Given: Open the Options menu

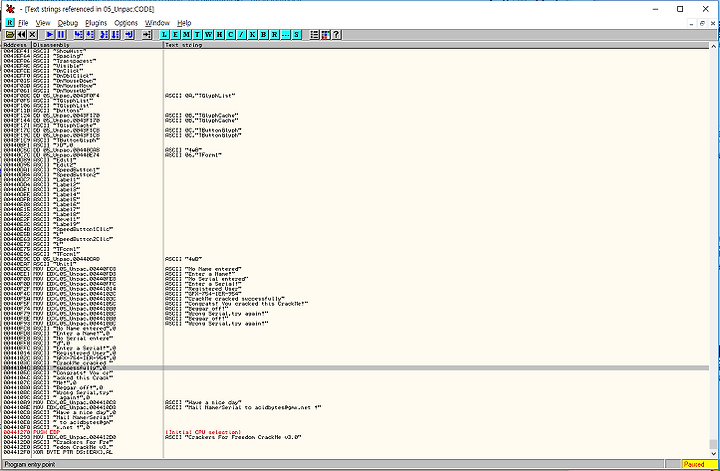Looking at the screenshot, I should pos(126,22).
